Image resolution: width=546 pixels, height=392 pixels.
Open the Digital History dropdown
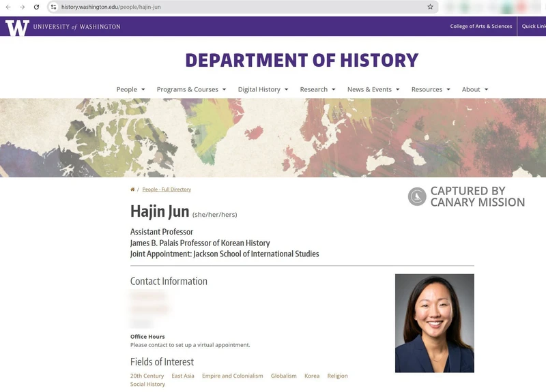(263, 89)
